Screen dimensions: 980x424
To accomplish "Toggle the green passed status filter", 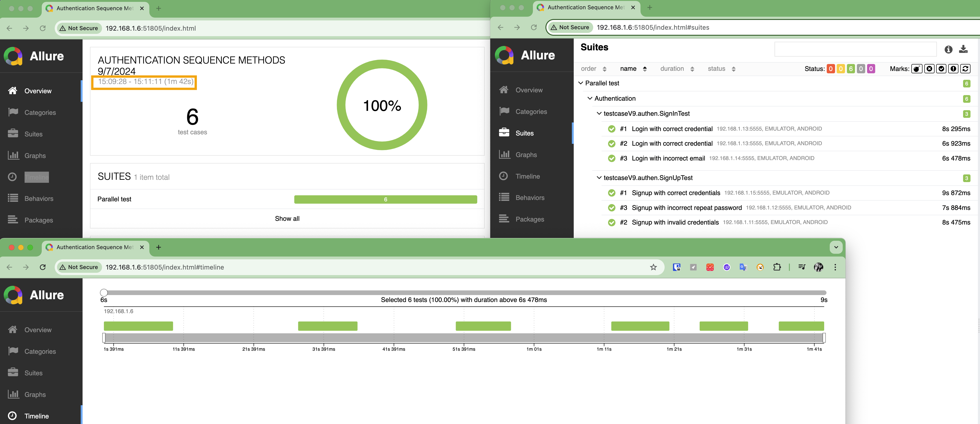I will pyautogui.click(x=851, y=68).
